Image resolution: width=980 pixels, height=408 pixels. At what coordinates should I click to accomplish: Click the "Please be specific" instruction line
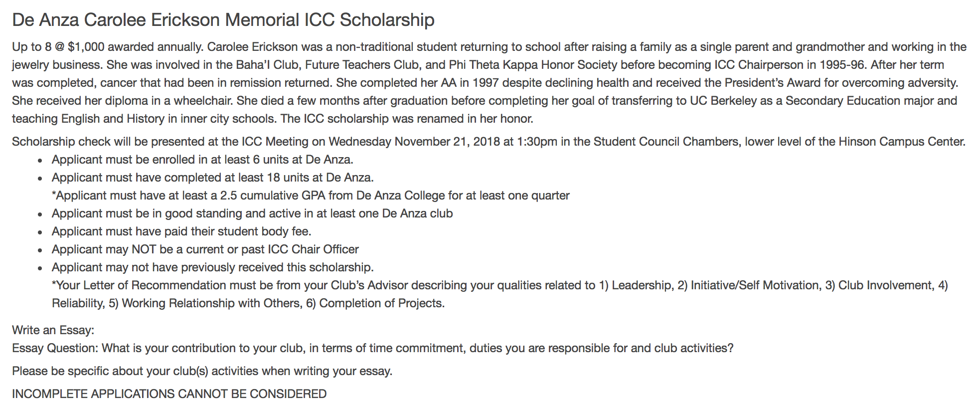[202, 371]
